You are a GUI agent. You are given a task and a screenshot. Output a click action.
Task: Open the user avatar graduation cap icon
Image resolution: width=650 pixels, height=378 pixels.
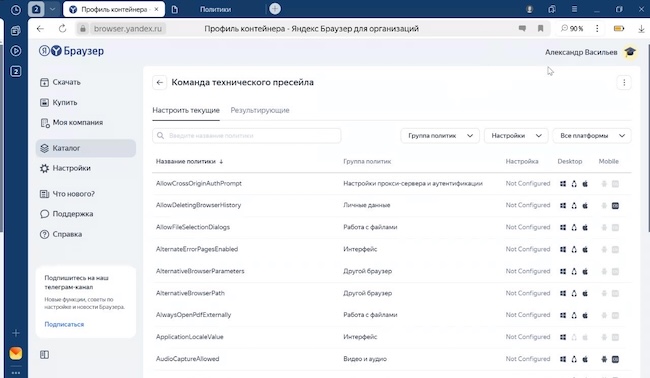click(x=630, y=52)
